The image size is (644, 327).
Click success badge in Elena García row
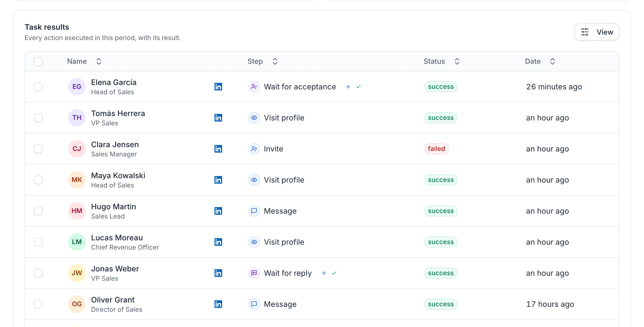pos(441,87)
